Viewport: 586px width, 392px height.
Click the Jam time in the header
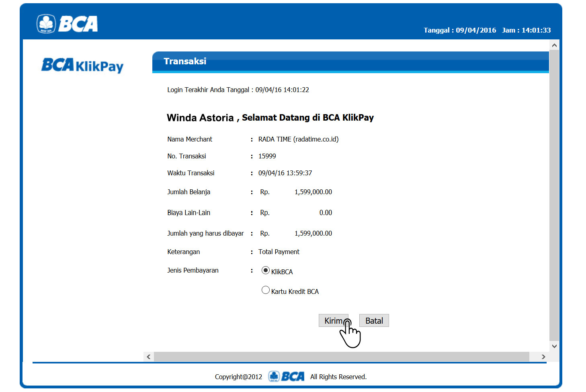(x=526, y=30)
